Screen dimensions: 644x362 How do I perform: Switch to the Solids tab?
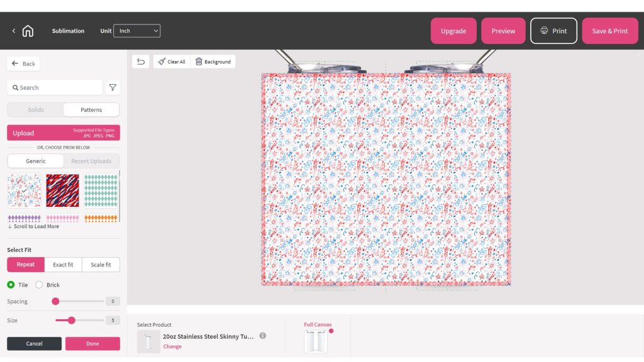[x=35, y=109]
